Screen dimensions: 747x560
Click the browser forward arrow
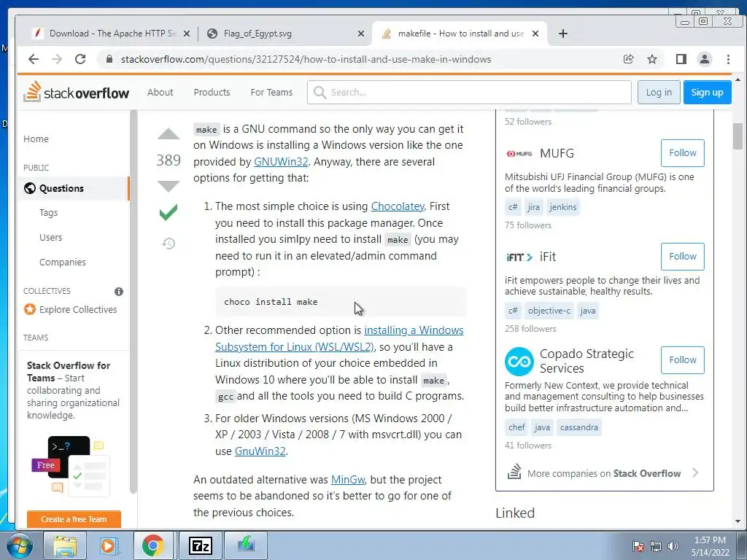point(57,59)
